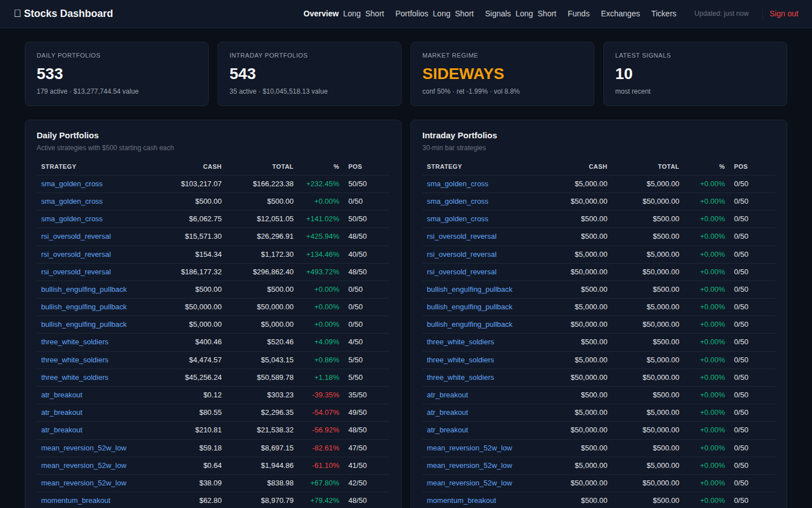The height and width of the screenshot is (508, 812).
Task: Click the 35/50 positions cell
Action: click(358, 395)
